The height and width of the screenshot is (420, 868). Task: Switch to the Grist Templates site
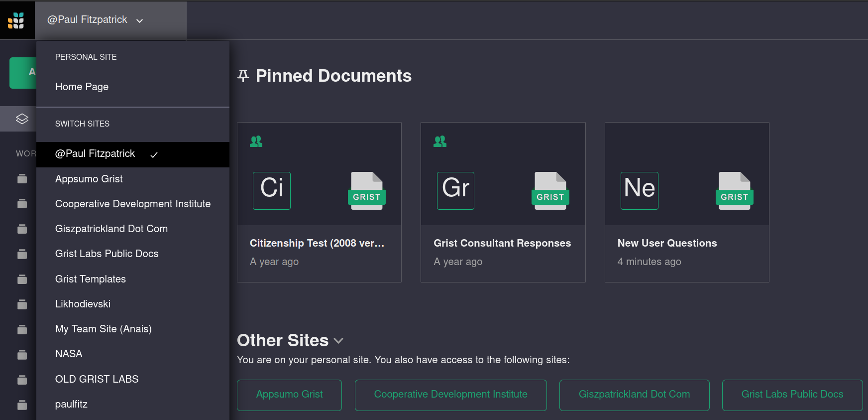pos(133,279)
